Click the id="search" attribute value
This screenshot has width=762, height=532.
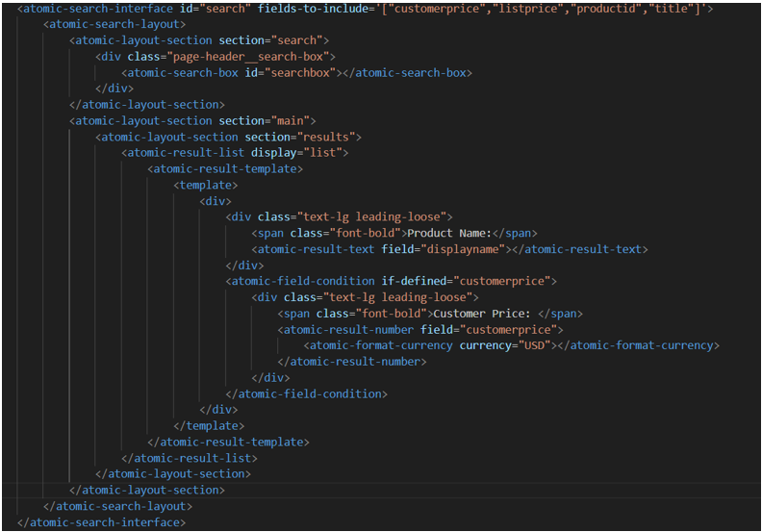pos(225,9)
